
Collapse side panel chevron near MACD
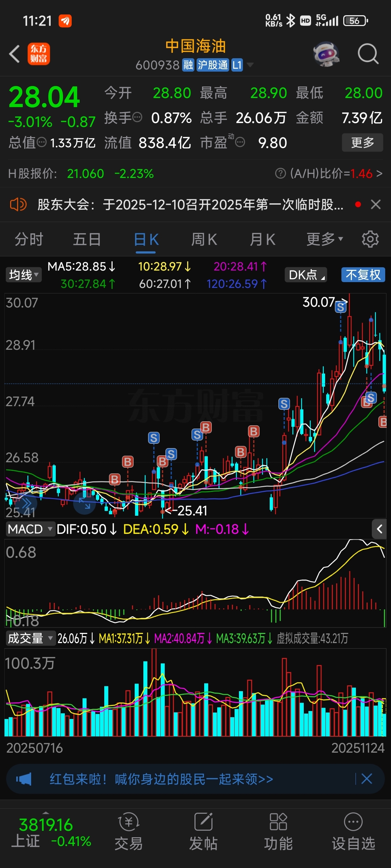(380, 529)
